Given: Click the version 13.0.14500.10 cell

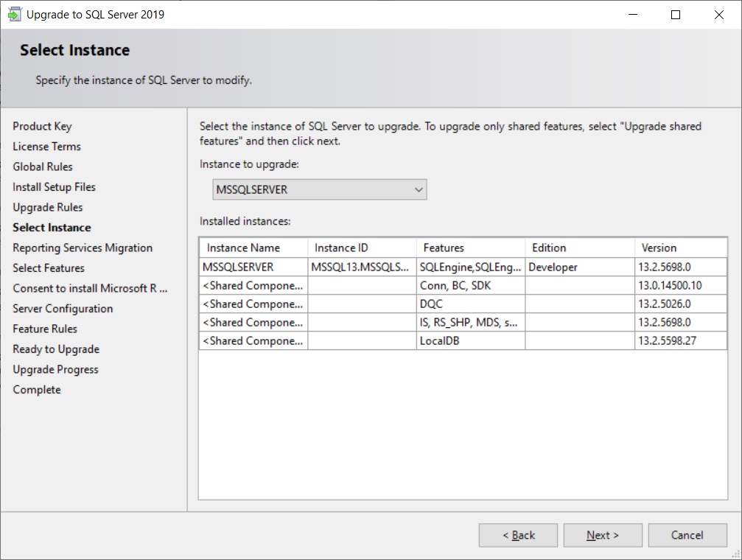Looking at the screenshot, I should 681,285.
